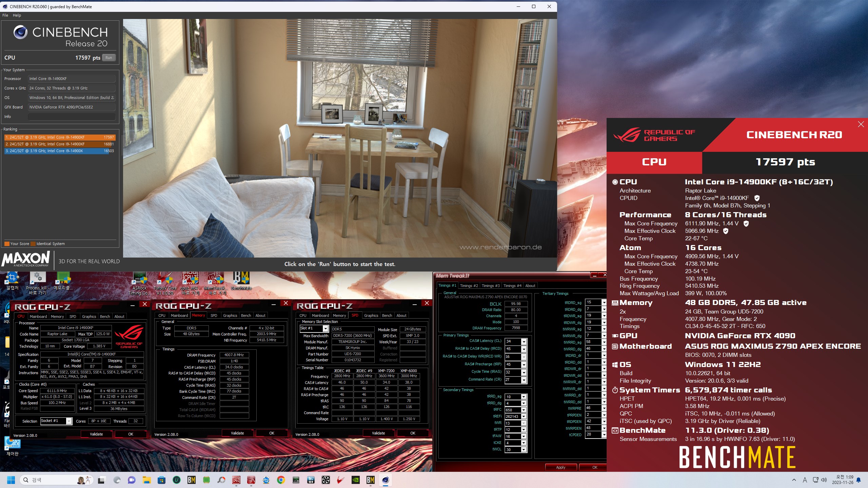The width and height of the screenshot is (868, 488).
Task: Click Apply in Mem TweakIt
Action: click(561, 467)
